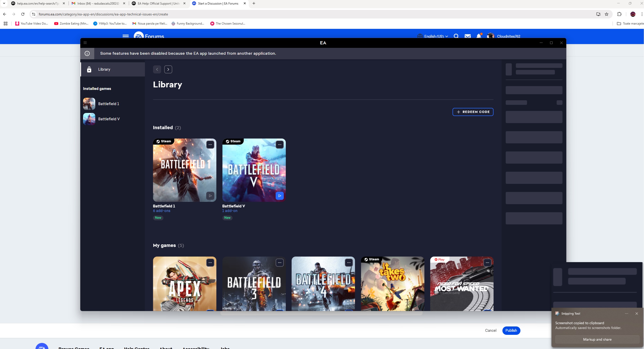Open the YouTube Video Do... bookmark

click(x=32, y=24)
